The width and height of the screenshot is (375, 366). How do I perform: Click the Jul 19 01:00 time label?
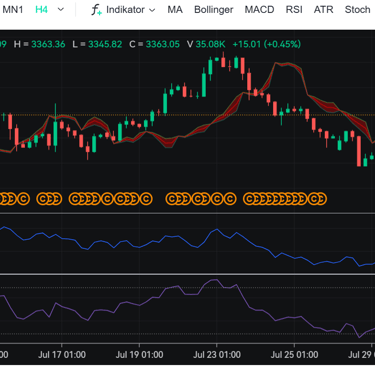[139, 355]
